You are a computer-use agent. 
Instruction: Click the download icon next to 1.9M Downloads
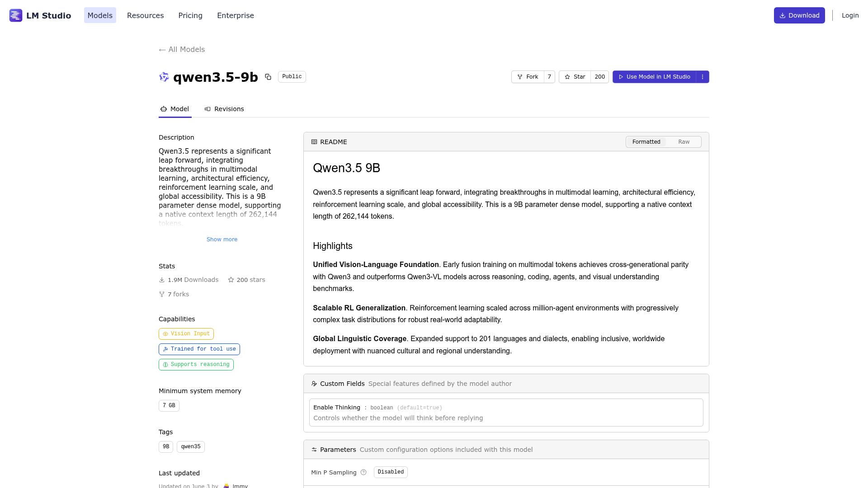click(162, 280)
